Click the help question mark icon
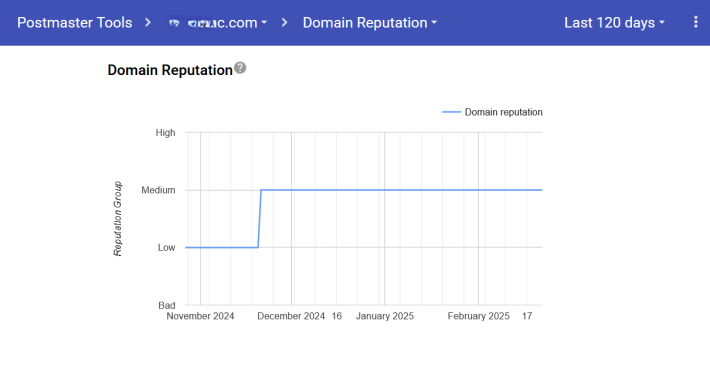Image resolution: width=710 pixels, height=375 pixels. [240, 68]
